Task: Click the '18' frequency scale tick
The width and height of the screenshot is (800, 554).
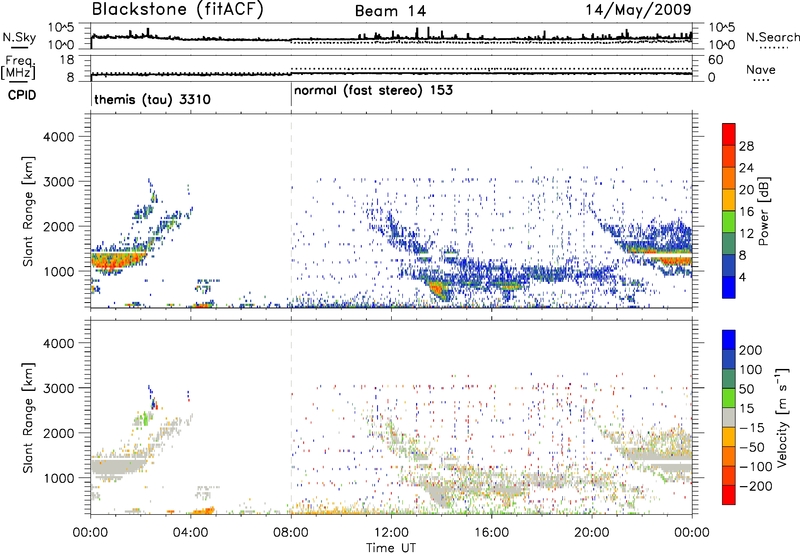Action: point(66,60)
